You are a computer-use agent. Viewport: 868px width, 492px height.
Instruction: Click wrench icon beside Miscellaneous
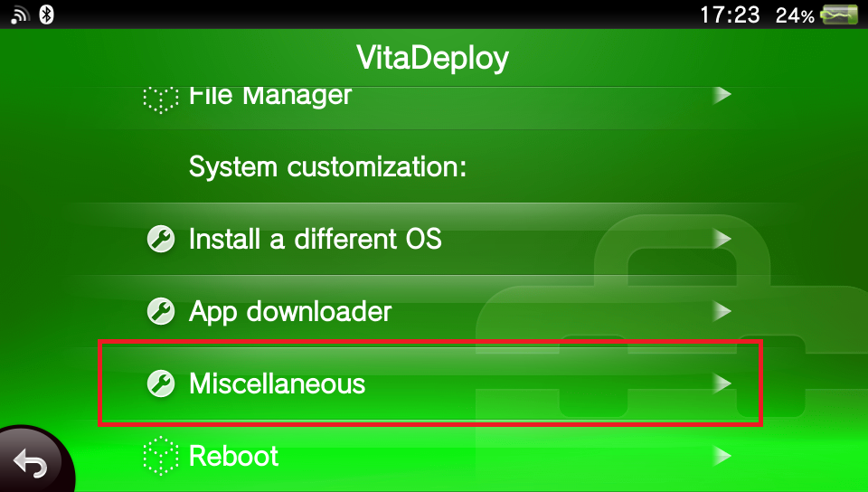click(x=160, y=383)
